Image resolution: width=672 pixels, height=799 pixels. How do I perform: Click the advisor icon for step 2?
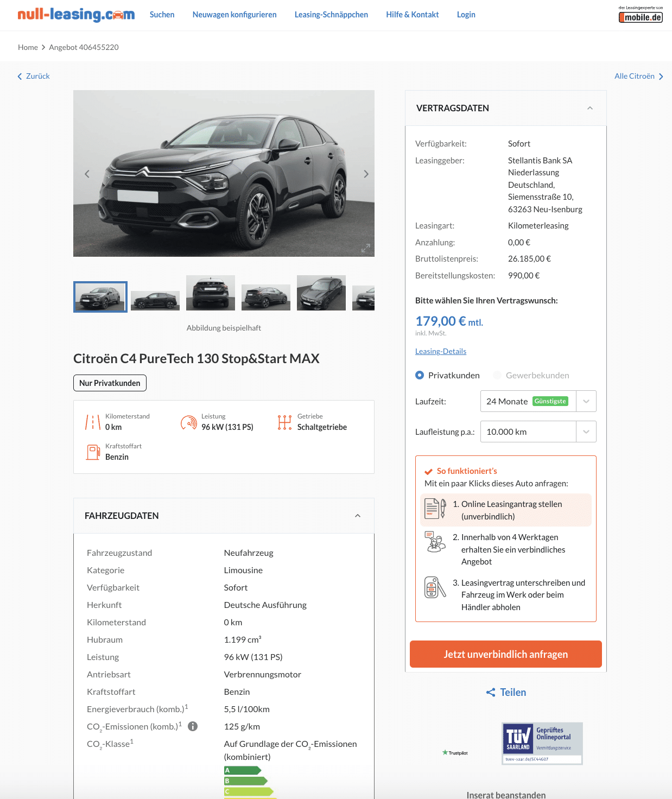(435, 542)
